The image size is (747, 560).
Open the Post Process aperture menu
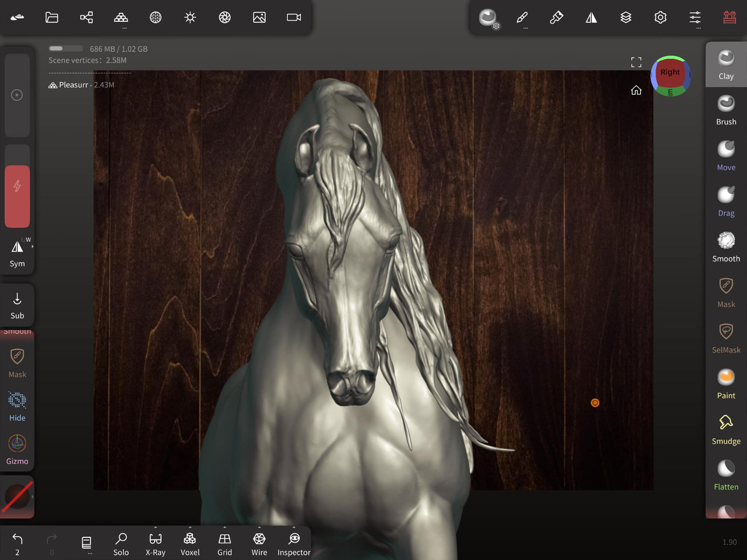point(225,17)
